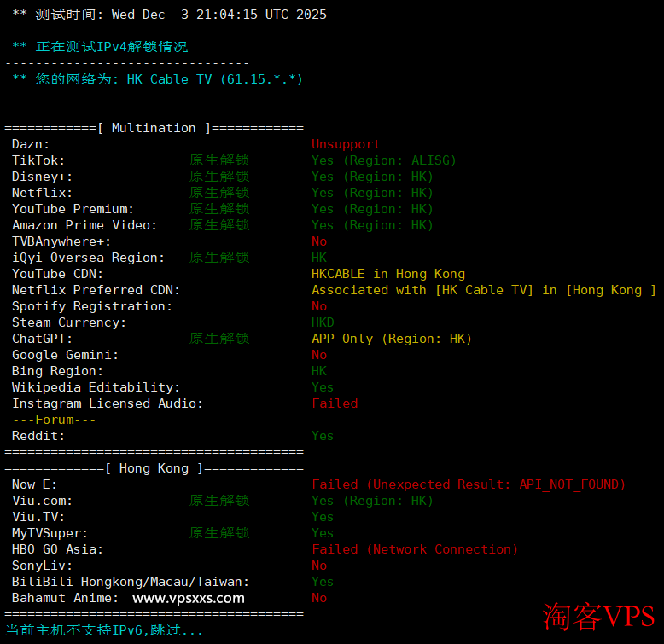Image resolution: width=664 pixels, height=644 pixels.
Task: Click the IPv6 not supported message
Action: [x=104, y=630]
